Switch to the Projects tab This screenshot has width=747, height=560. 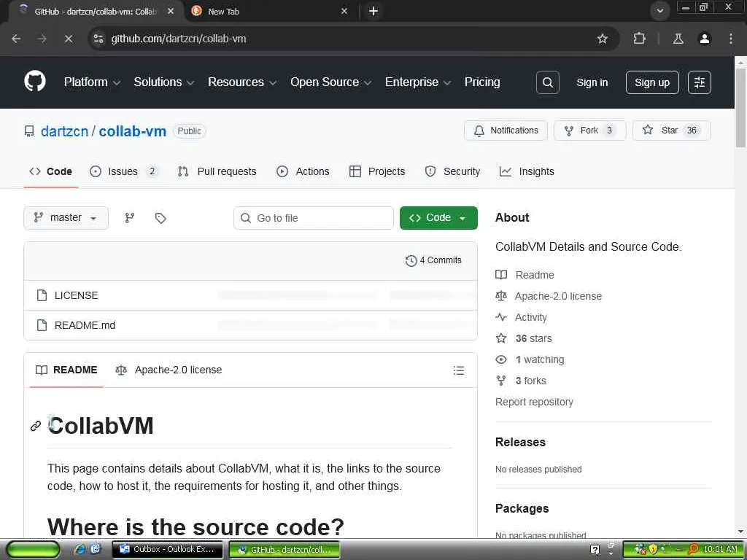377,171
